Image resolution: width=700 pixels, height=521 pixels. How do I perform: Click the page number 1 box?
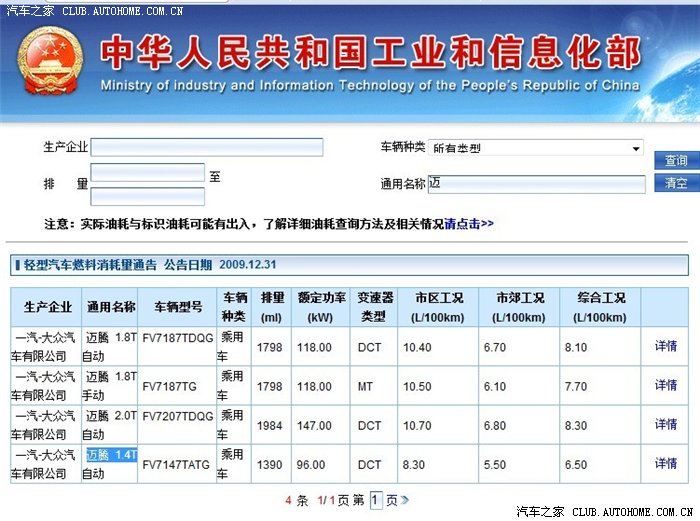click(x=376, y=500)
